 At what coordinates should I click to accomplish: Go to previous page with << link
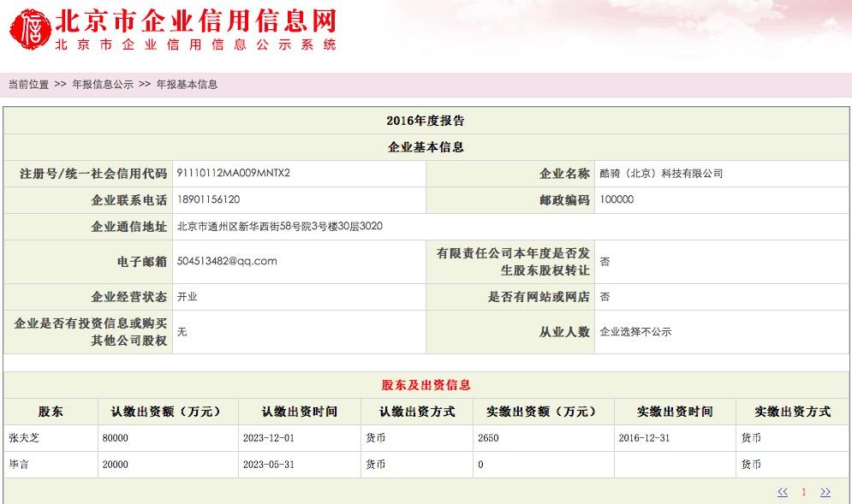click(x=783, y=492)
